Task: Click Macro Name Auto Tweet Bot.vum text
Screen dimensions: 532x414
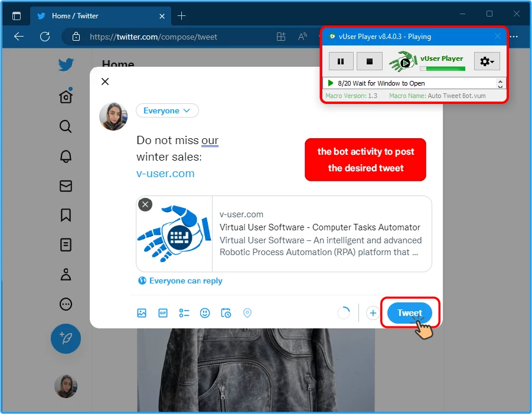Action: pyautogui.click(x=438, y=96)
